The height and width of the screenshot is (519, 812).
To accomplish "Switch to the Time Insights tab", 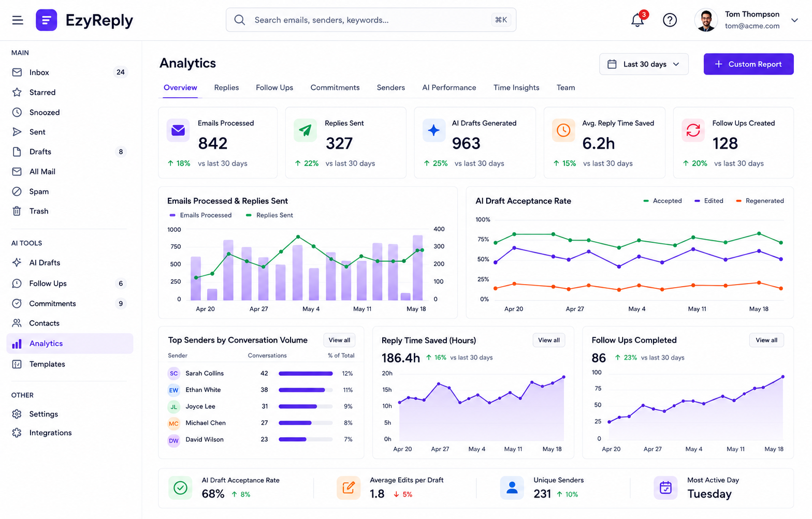I will coord(516,87).
